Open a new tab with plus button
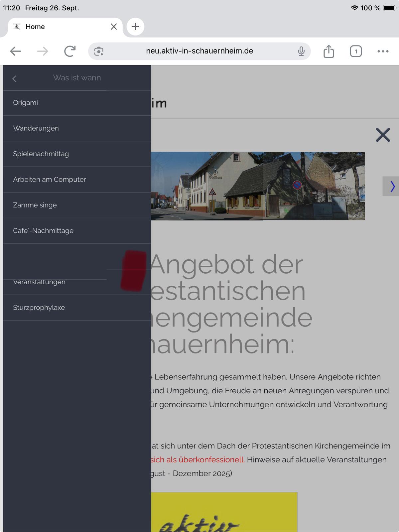 [135, 27]
